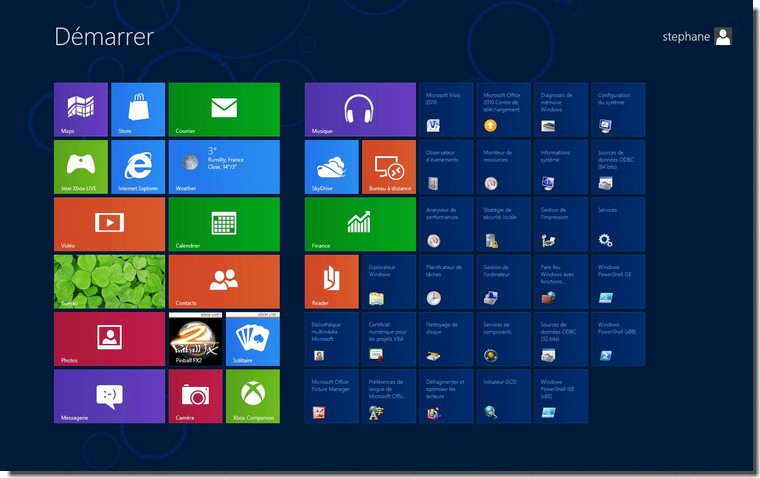The width and height of the screenshot is (760, 478).
Task: Open Explorateur Windows tile
Action: (389, 282)
